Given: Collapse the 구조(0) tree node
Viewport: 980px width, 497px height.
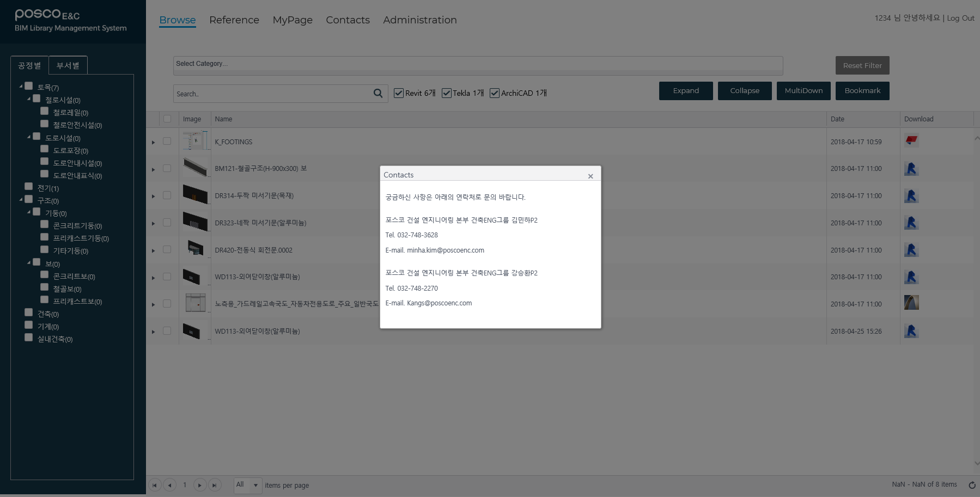Looking at the screenshot, I should pos(21,199).
